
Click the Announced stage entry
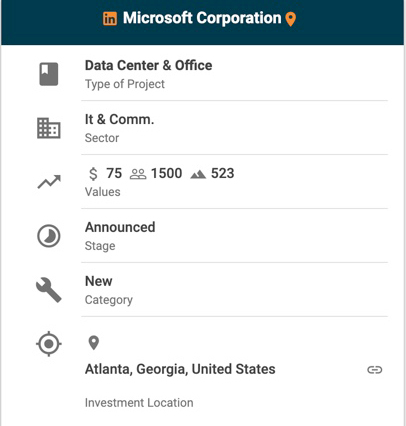[x=120, y=227]
